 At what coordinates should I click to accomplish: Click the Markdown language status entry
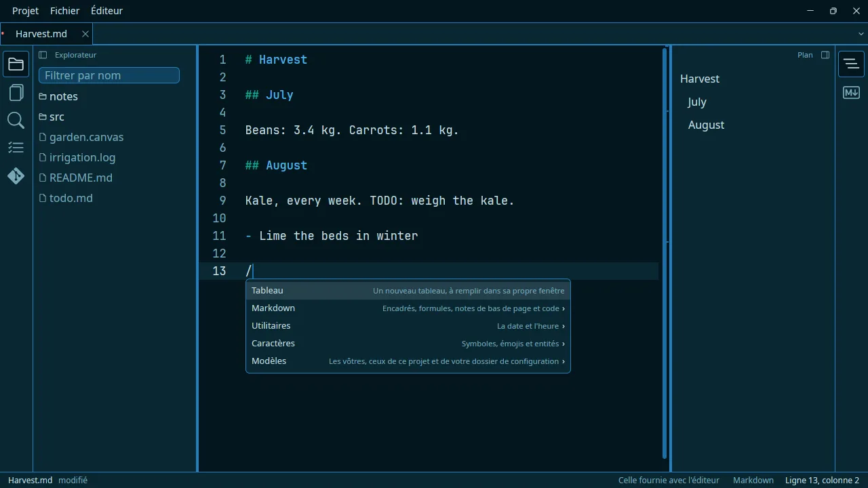click(x=753, y=480)
